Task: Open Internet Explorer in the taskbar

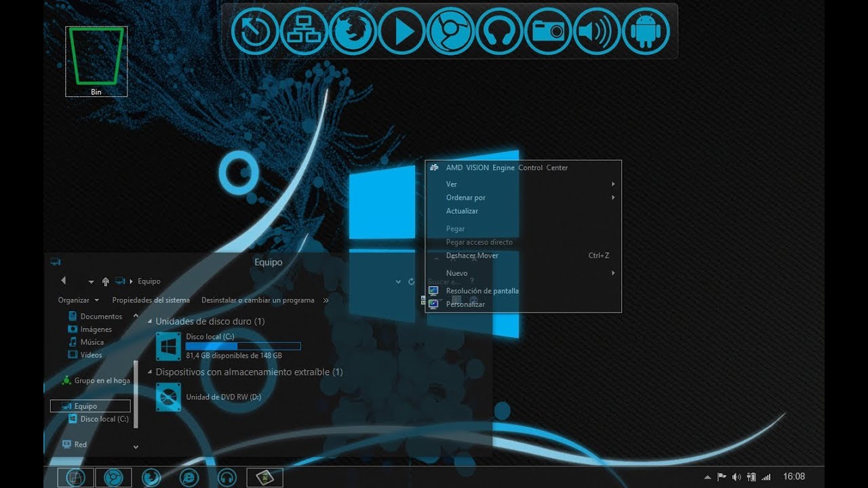Action: click(x=189, y=477)
